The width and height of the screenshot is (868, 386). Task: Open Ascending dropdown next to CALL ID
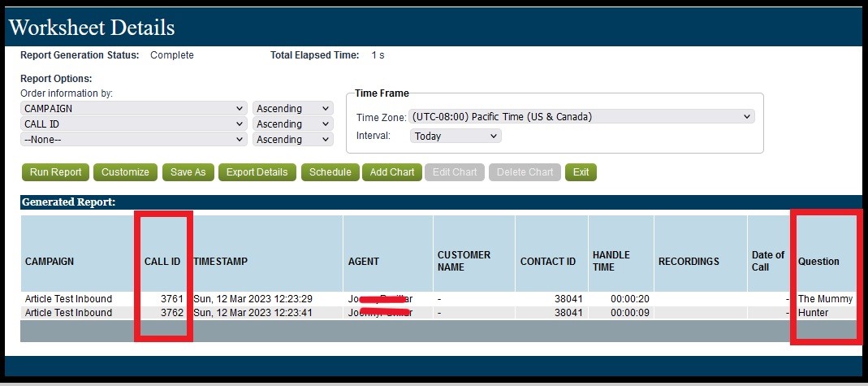(x=293, y=124)
